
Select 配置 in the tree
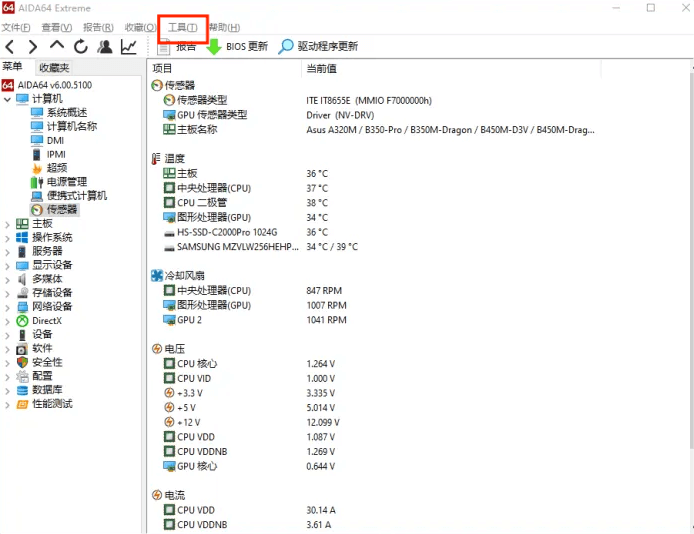(x=34, y=376)
